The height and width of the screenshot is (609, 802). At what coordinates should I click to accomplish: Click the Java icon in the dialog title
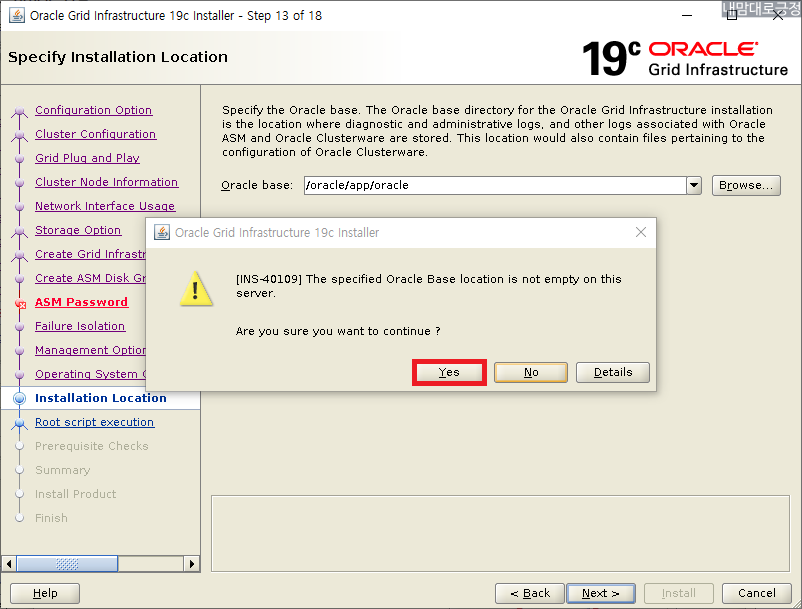click(x=162, y=232)
